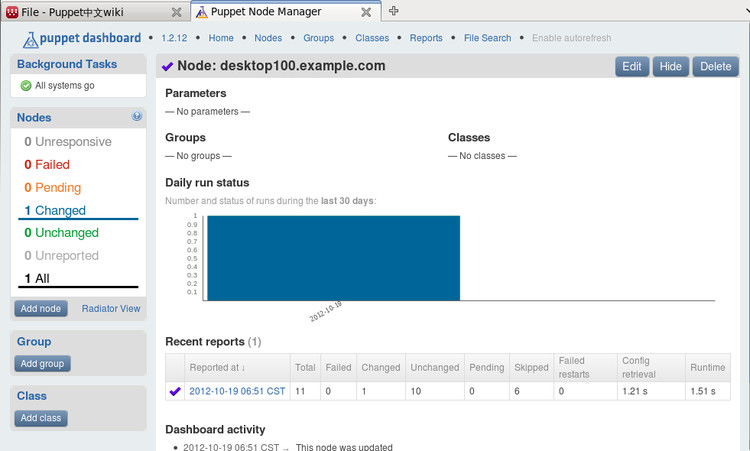Viewport: 750px width, 451px height.
Task: Click green All systems go status icon
Action: click(26, 86)
